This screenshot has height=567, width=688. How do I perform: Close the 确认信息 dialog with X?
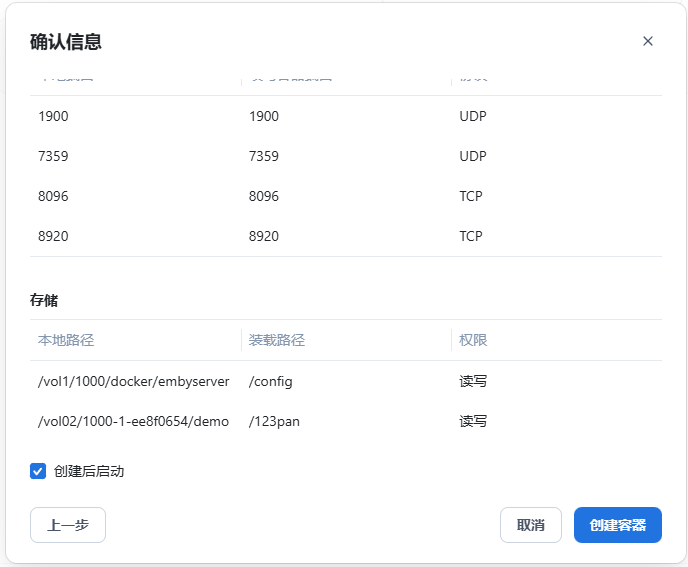[x=647, y=41]
